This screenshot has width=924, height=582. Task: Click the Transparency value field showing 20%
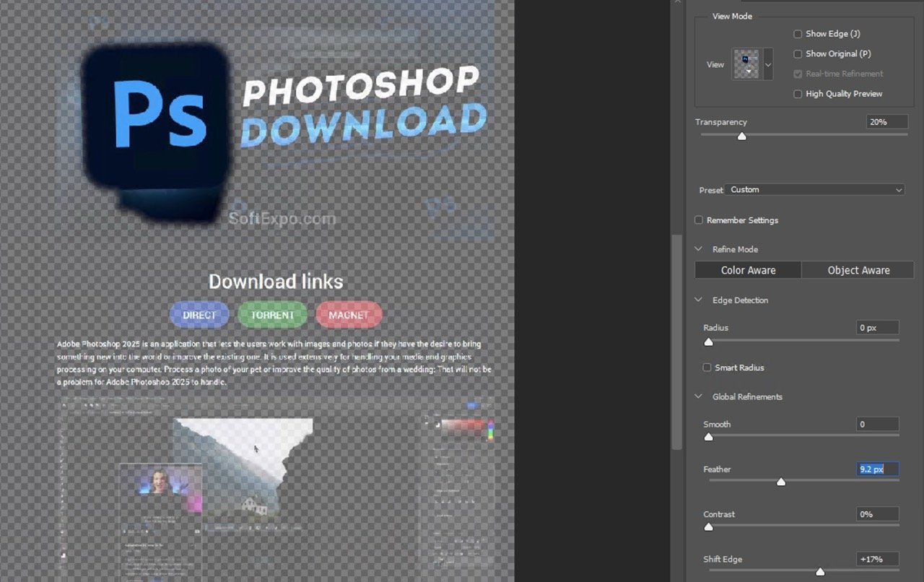886,122
